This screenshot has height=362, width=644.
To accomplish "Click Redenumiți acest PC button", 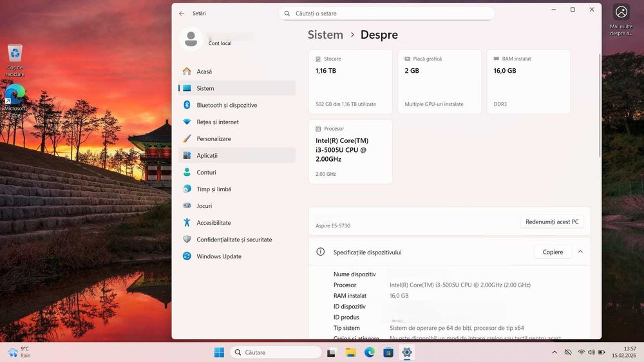I will (552, 222).
